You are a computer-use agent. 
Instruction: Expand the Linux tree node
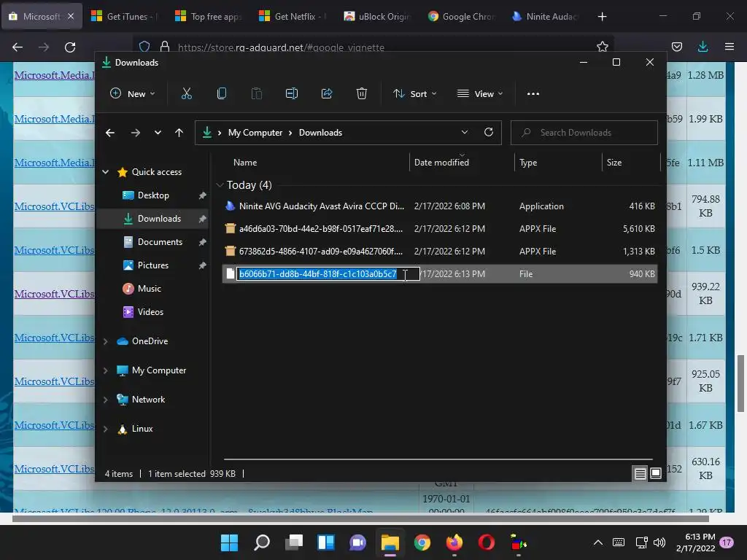(106, 429)
